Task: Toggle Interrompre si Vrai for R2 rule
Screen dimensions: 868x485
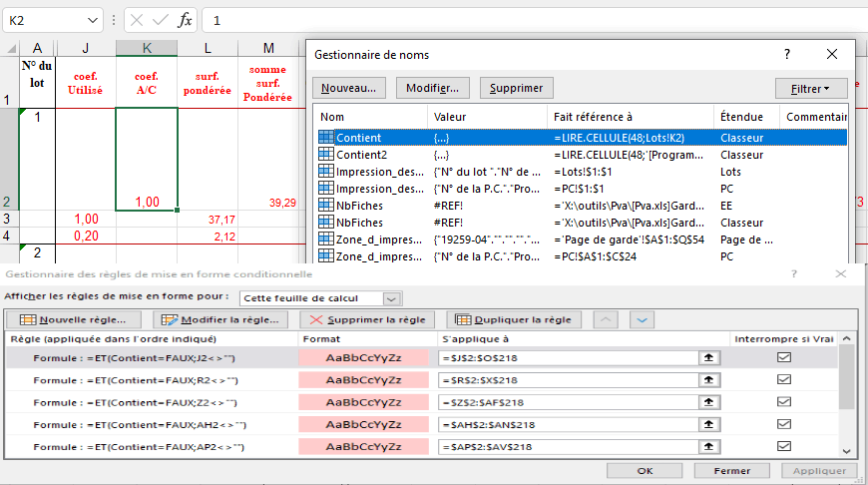Action: point(784,380)
